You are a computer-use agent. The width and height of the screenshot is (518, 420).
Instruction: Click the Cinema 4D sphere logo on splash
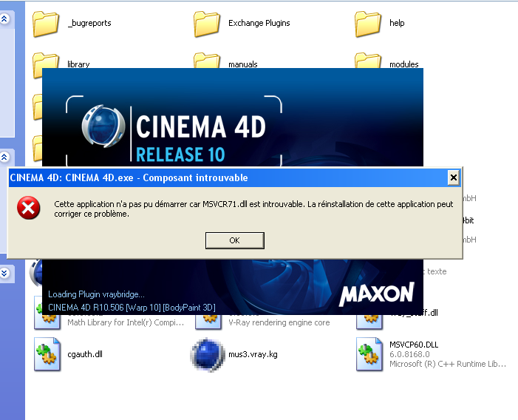coord(103,126)
